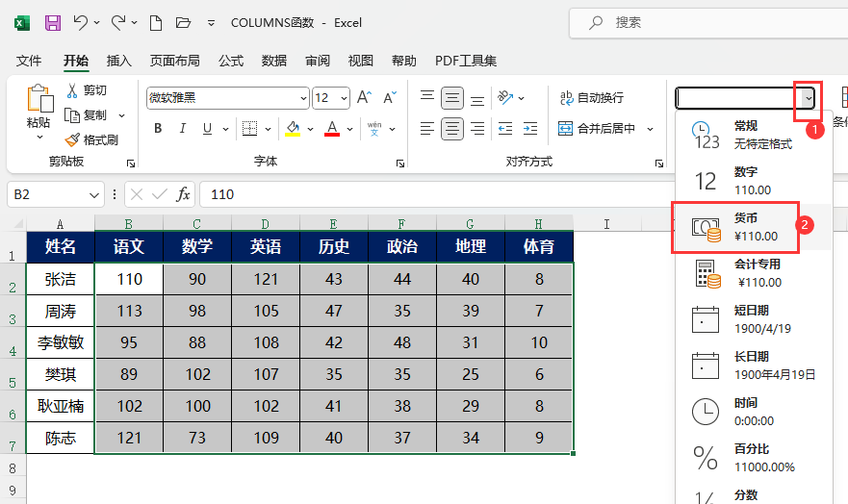Open the underline style arrow

[225, 129]
